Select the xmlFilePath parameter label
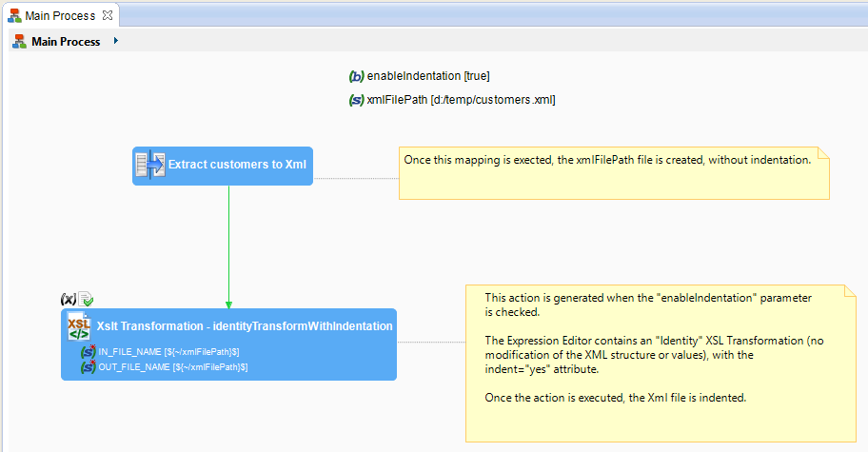868x452 pixels. pos(461,100)
